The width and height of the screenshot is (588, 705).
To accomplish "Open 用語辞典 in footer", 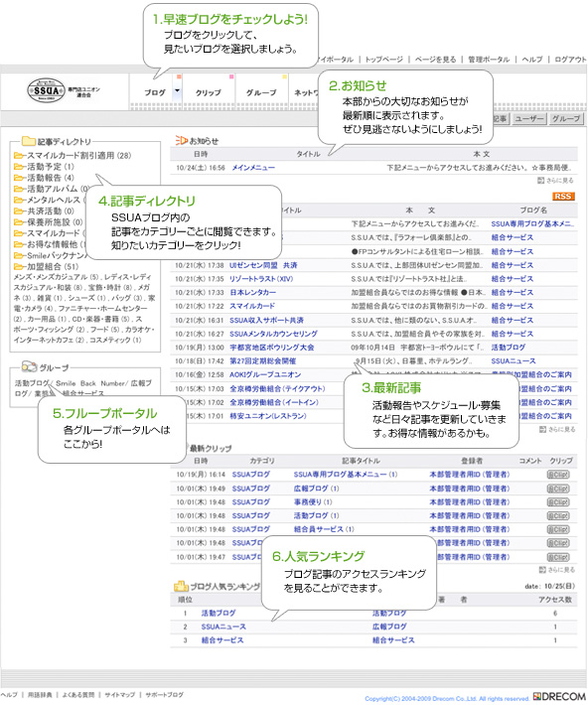I will [x=40, y=695].
